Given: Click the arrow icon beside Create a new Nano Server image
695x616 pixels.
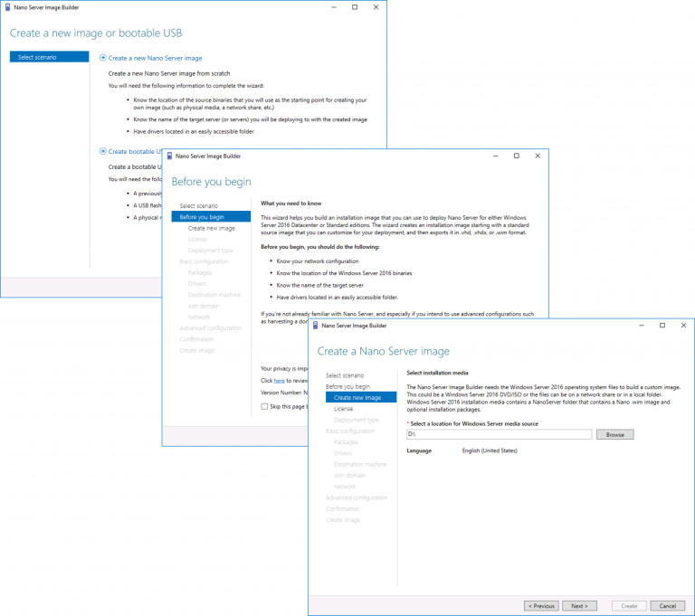Looking at the screenshot, I should point(103,58).
